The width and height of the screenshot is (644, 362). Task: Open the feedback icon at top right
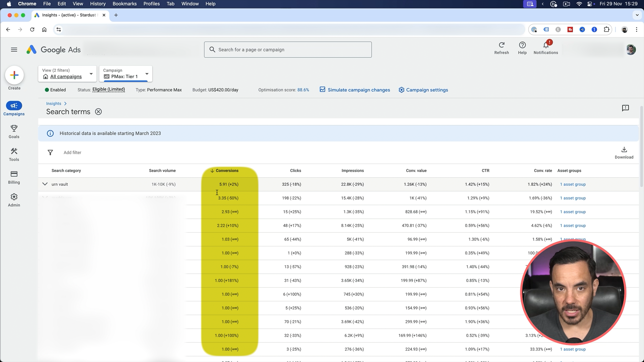pos(625,108)
